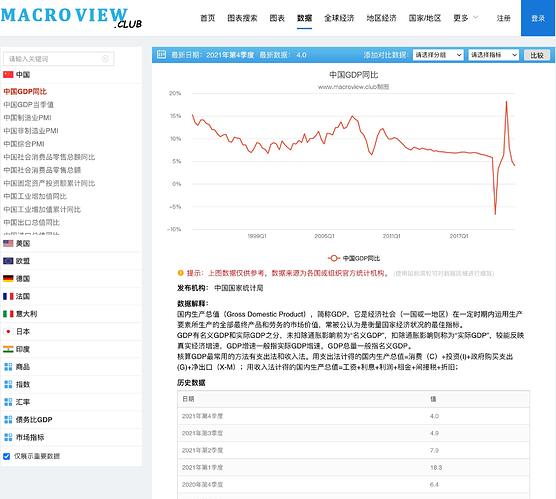Select 中国GDP同比 indicator
This screenshot has height=499, width=556.
click(x=25, y=92)
